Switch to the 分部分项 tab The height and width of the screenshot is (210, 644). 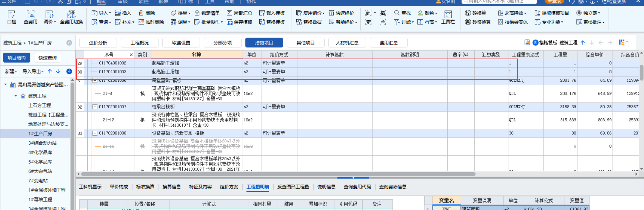(x=223, y=43)
